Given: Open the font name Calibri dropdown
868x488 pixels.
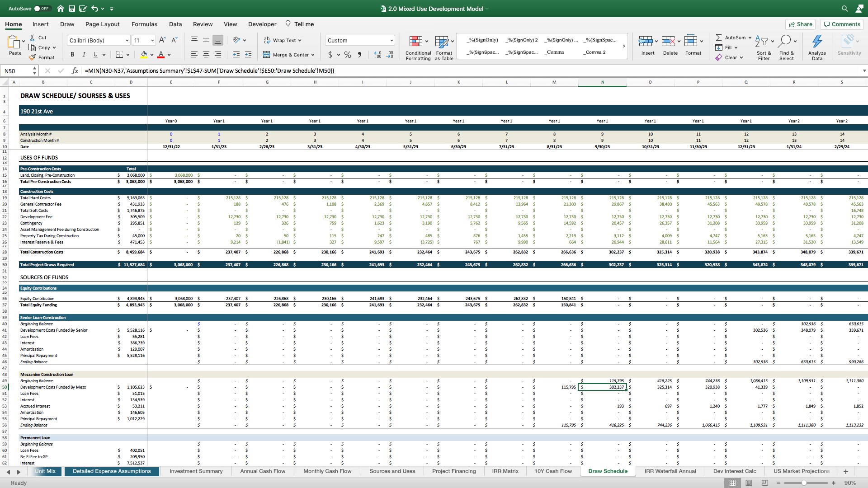Looking at the screenshot, I should point(127,41).
